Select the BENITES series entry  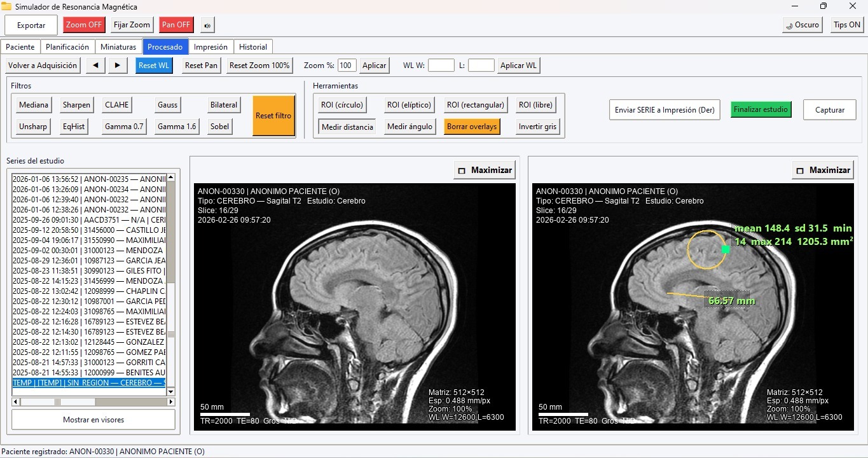pyautogui.click(x=89, y=372)
